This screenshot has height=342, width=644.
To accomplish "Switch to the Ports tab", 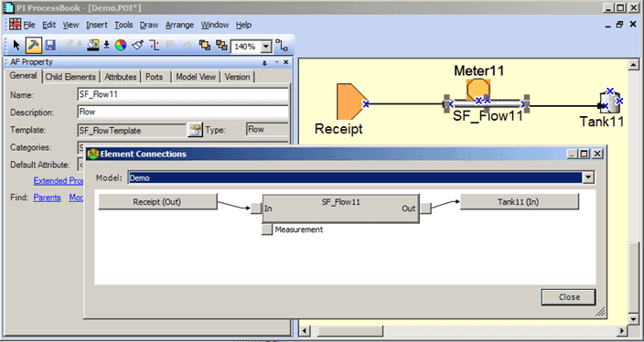I will click(x=154, y=77).
